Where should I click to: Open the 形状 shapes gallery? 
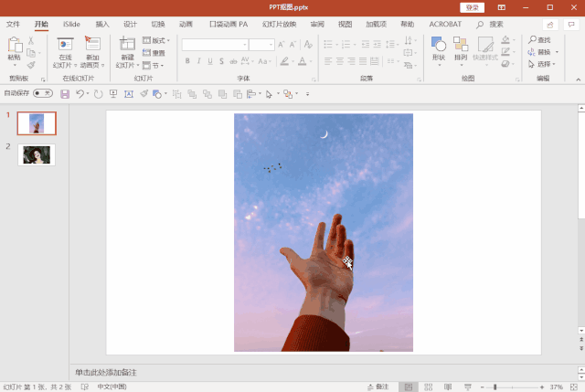pos(439,51)
